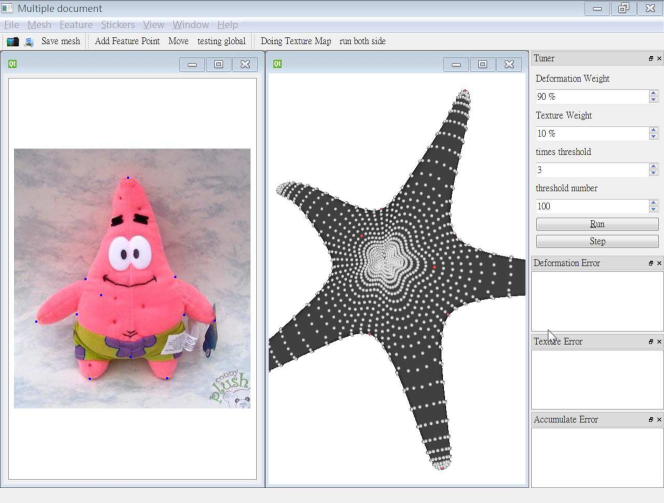Close the starfish mesh subwindow
Viewport: 664px width, 503px height.
click(x=509, y=64)
